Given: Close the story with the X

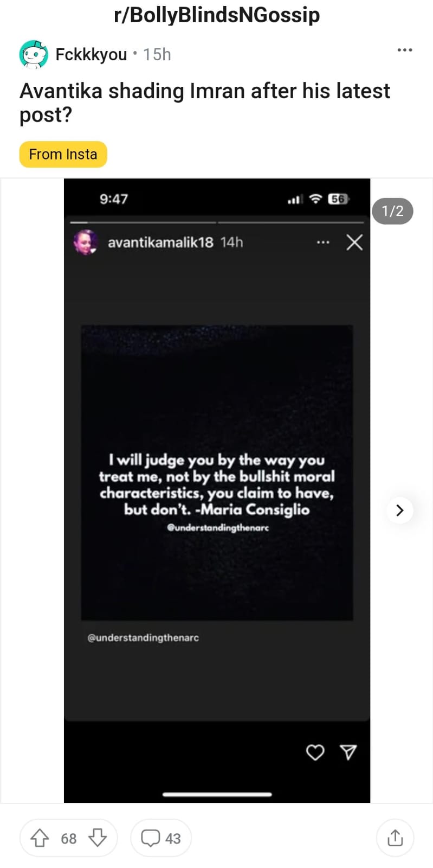Looking at the screenshot, I should [354, 242].
